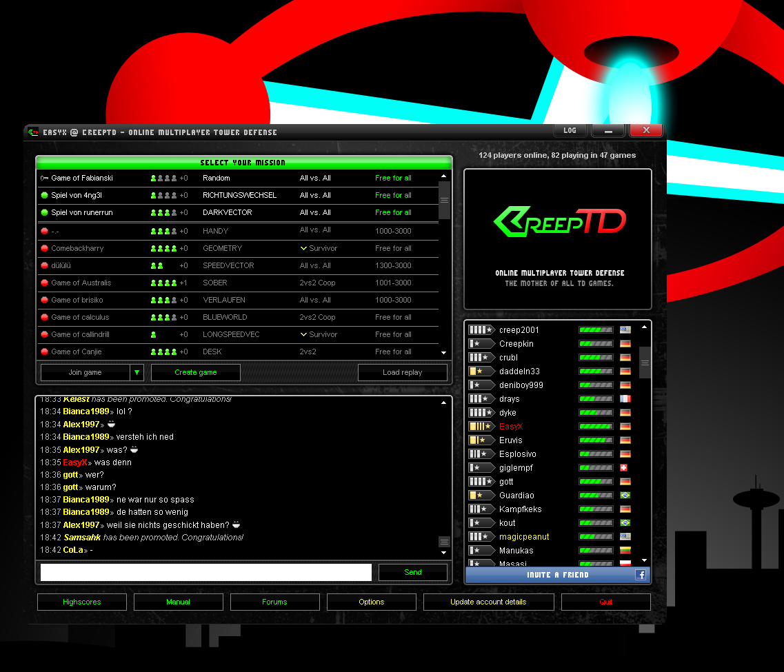This screenshot has width=784, height=672.
Task: Click the chat scrollbar thumb
Action: (444, 542)
